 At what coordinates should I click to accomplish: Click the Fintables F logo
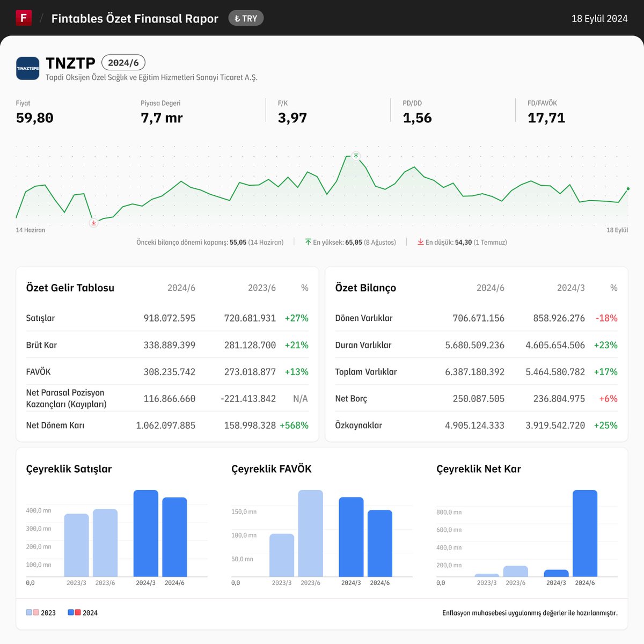[23, 18]
